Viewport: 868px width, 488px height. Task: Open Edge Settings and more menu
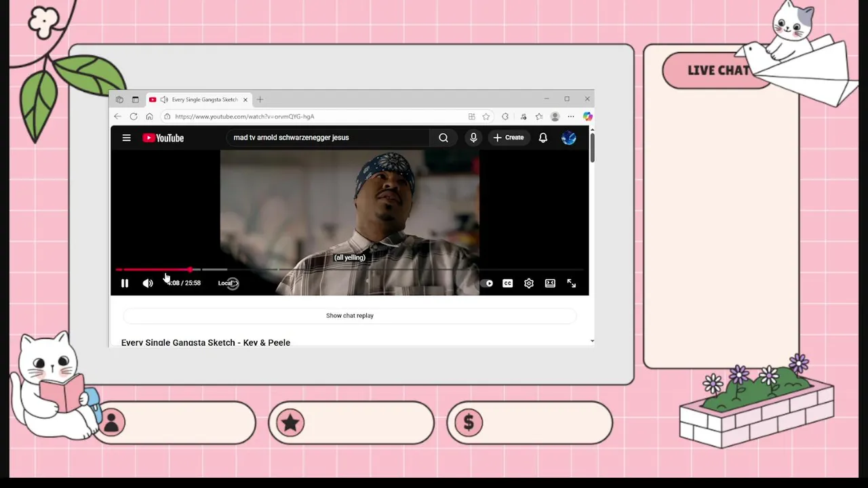point(571,117)
